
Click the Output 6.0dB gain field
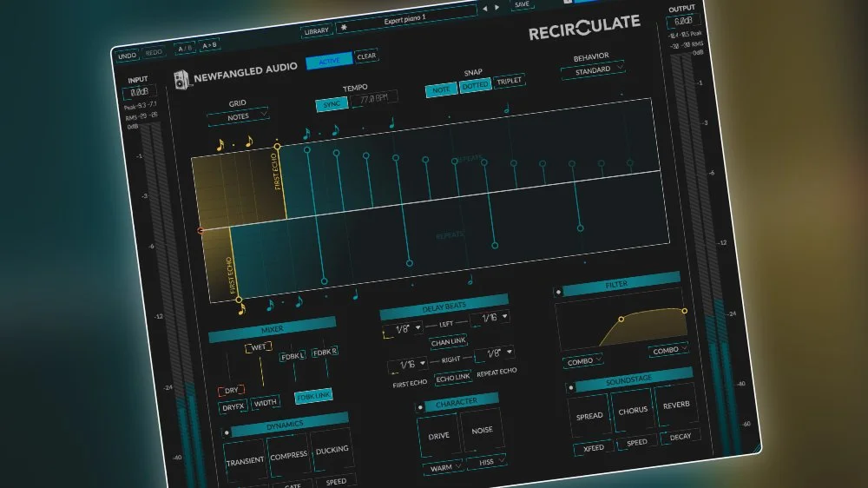pyautogui.click(x=683, y=21)
